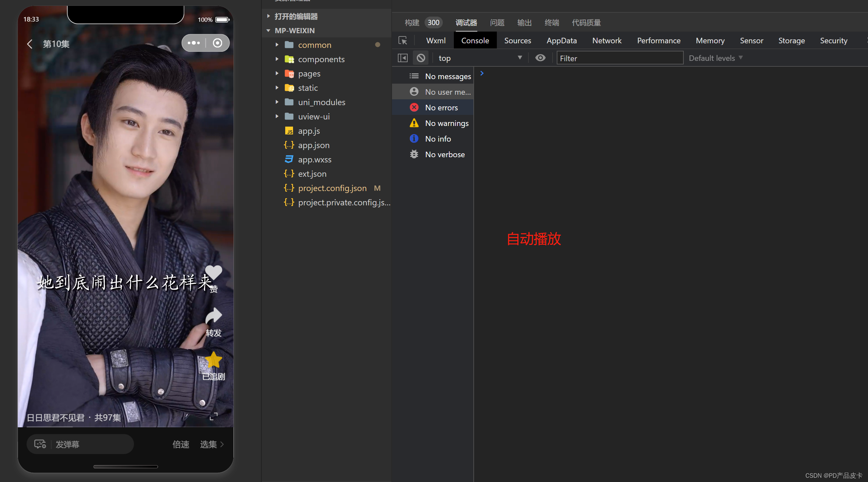This screenshot has height=482, width=868.
Task: Switch to the 问题 panel tab
Action: coord(497,22)
